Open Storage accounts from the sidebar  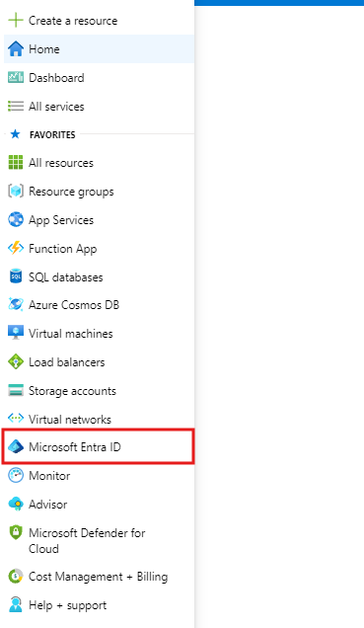pos(98,390)
